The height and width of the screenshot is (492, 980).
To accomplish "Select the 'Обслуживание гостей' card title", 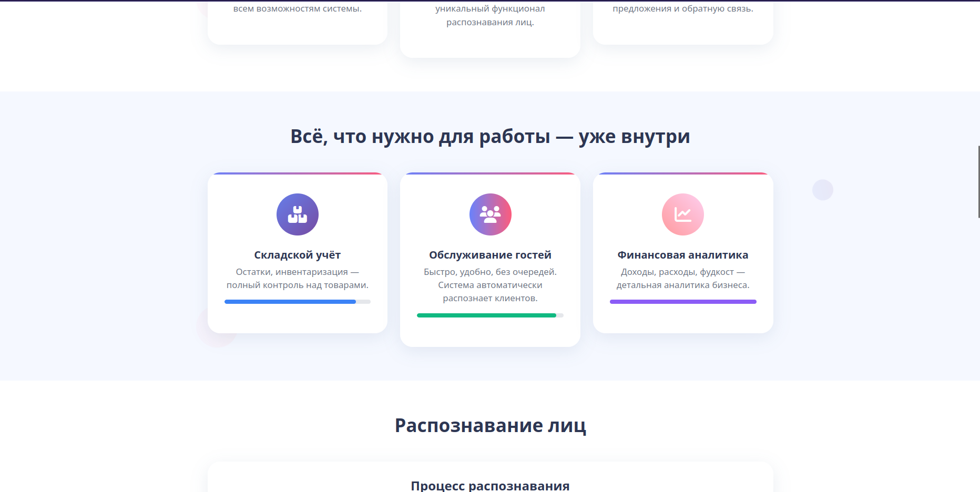I will tap(490, 255).
